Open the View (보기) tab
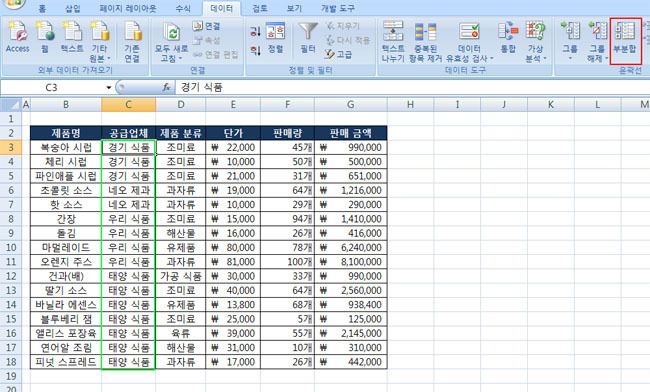The image size is (650, 392). (x=294, y=8)
